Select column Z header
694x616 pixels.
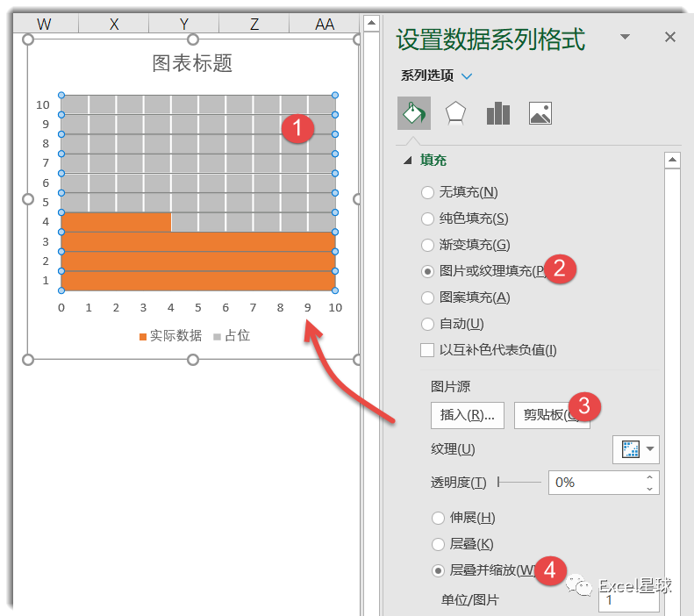[254, 24]
